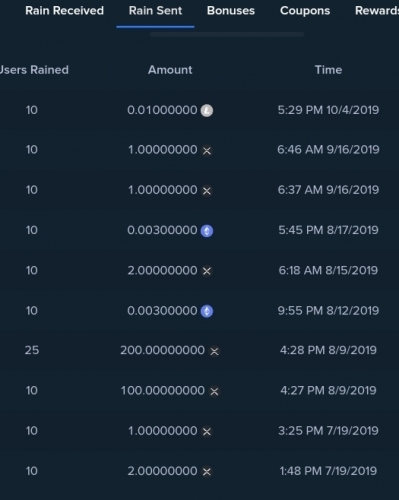This screenshot has height=500, width=399.
Task: Click the XRP icon in 1:48 PM row
Action: pyautogui.click(x=207, y=472)
